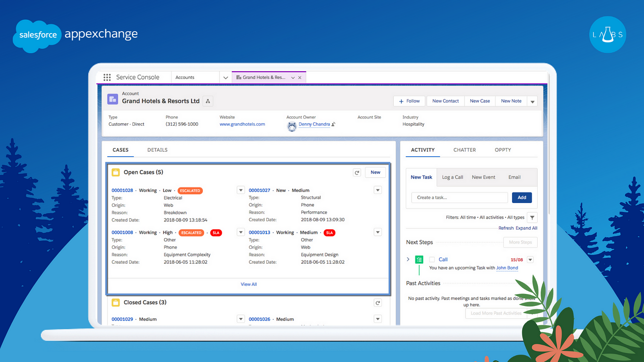Click the Add task button
This screenshot has height=362, width=644.
point(522,198)
